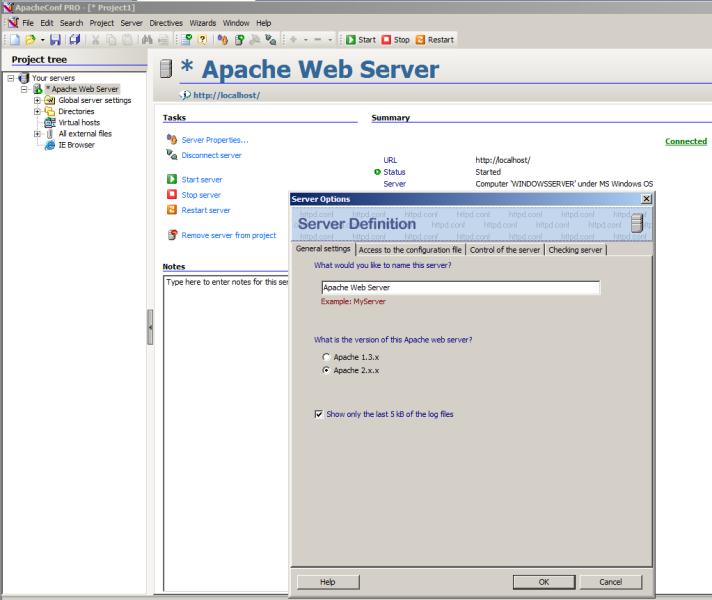The width and height of the screenshot is (712, 600).
Task: Select IE Browser in the project tree
Action: tap(76, 145)
